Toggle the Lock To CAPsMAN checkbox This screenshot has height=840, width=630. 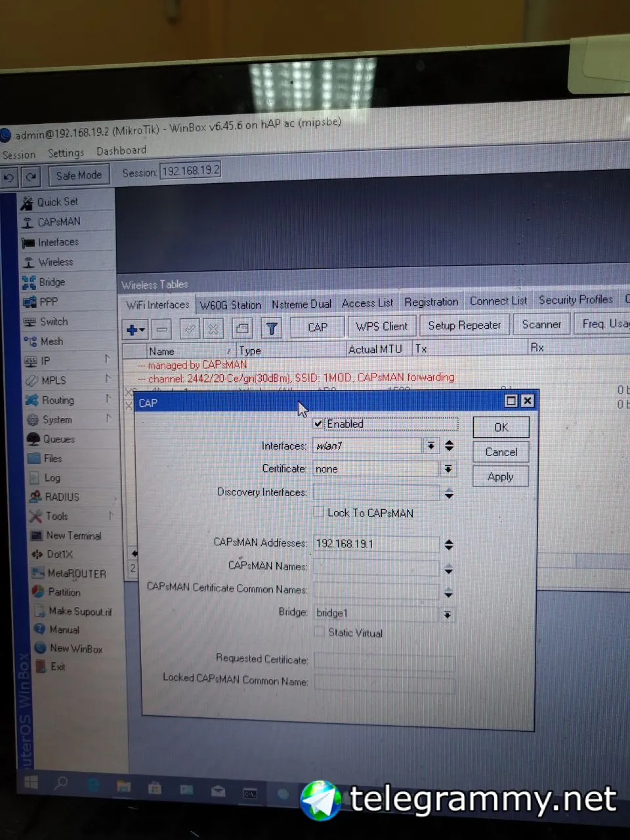(319, 512)
